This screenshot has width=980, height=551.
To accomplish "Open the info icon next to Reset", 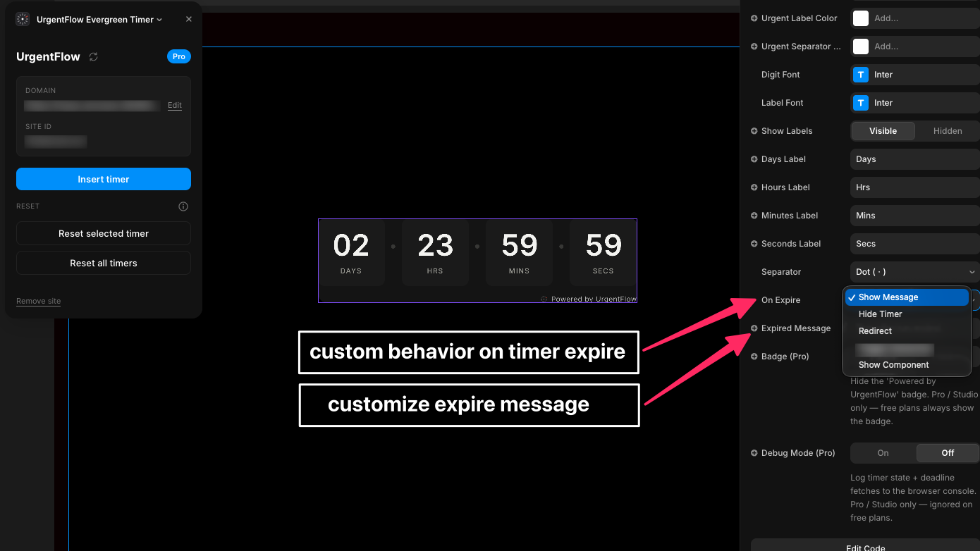I will pos(183,206).
